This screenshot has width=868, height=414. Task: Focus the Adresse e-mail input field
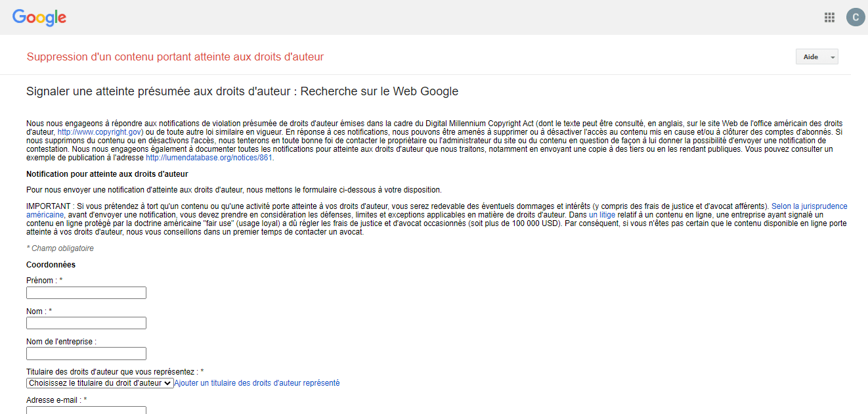(86, 411)
